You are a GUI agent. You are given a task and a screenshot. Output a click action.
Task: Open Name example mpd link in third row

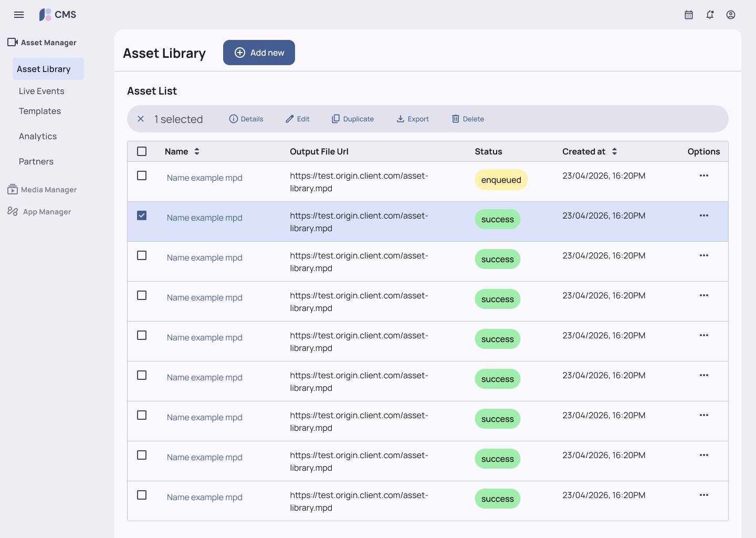[205, 257]
